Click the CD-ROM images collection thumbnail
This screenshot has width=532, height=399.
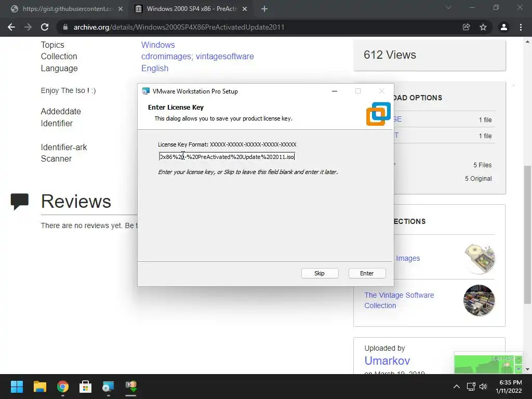click(479, 259)
